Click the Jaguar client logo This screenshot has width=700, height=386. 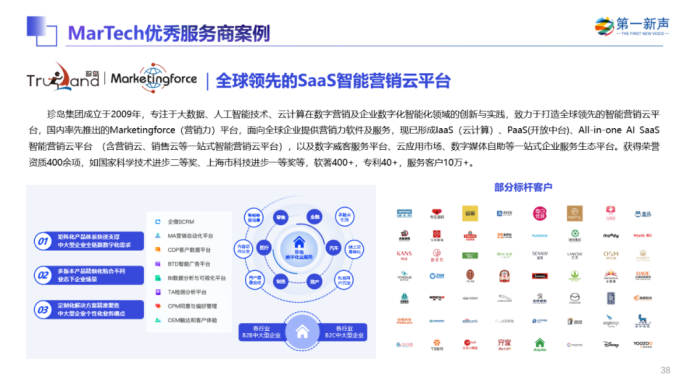(504, 299)
